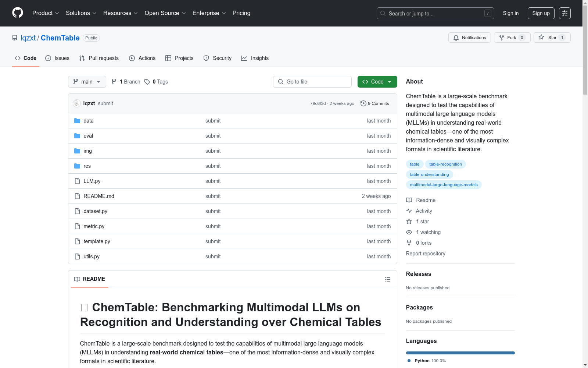Screen dimensions: 588x368
Task: Switch to the Security tab
Action: click(218, 58)
